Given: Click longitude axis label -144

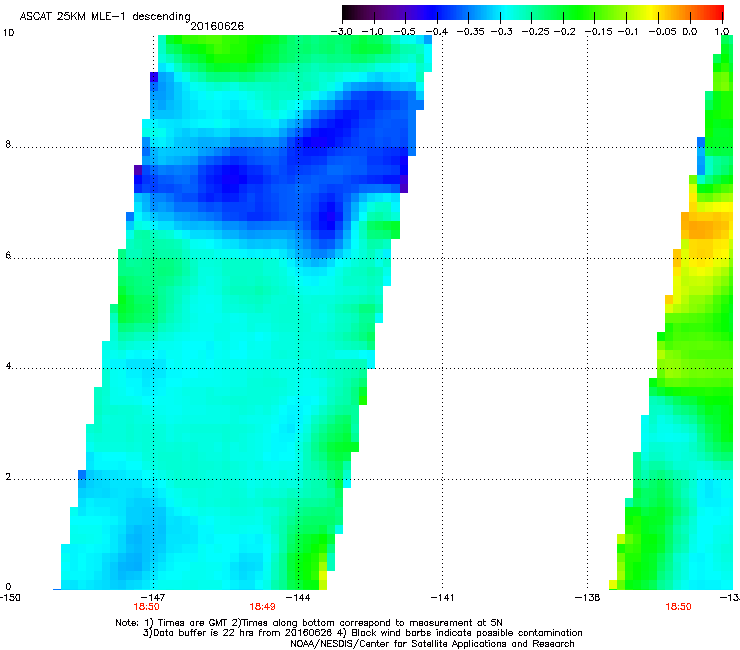Looking at the screenshot, I should point(298,598).
